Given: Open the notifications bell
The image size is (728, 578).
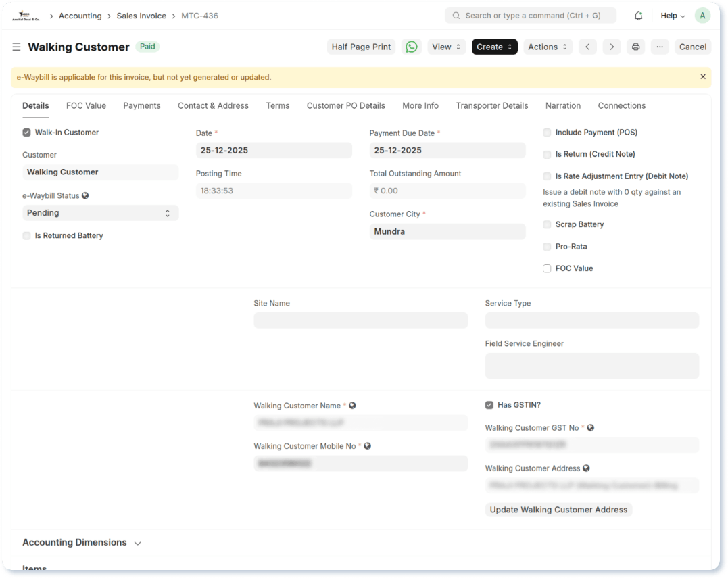Looking at the screenshot, I should tap(637, 15).
